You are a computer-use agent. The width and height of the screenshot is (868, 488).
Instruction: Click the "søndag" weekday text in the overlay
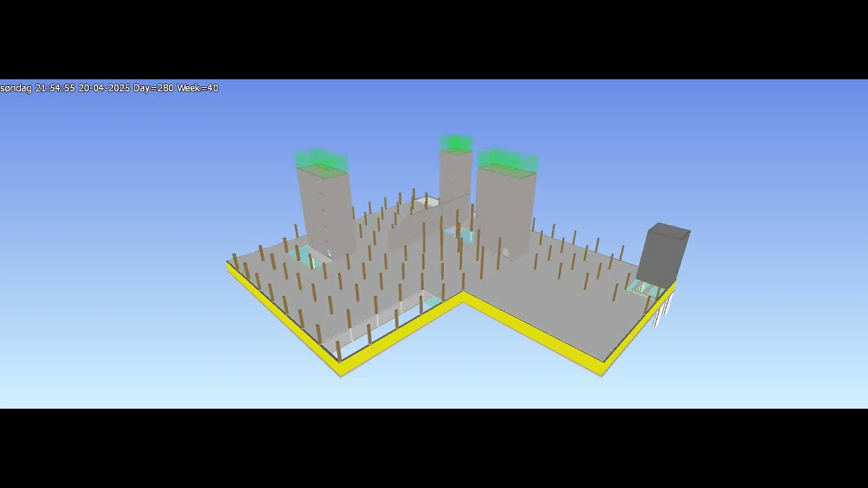tap(16, 88)
